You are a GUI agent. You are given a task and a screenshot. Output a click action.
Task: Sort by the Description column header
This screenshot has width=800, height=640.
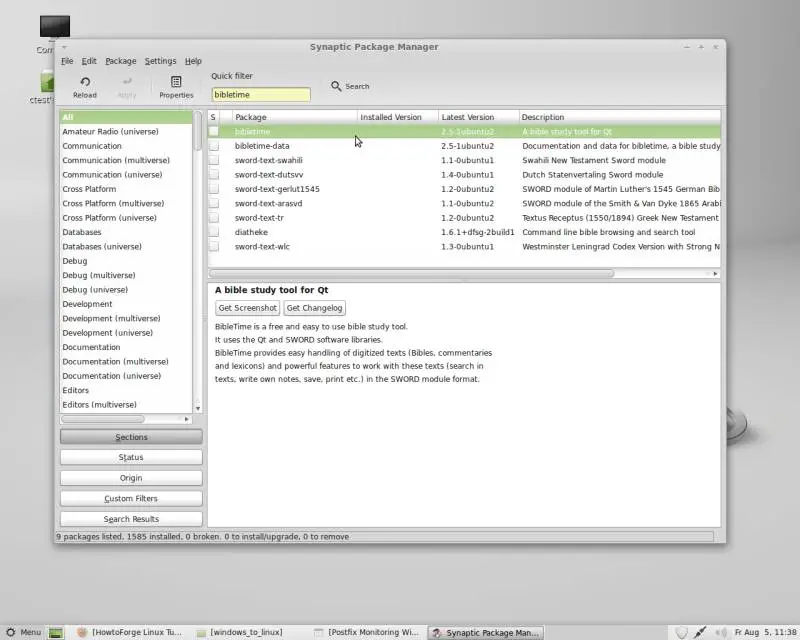point(620,117)
